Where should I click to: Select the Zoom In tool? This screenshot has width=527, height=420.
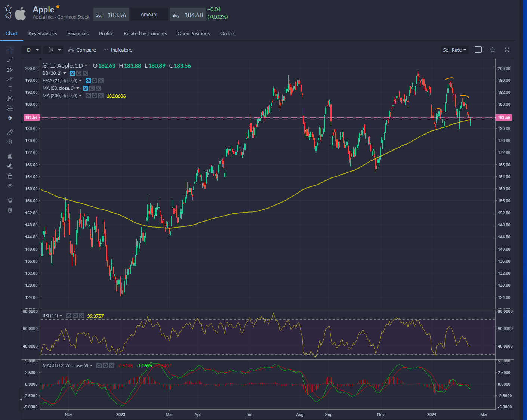[x=10, y=142]
